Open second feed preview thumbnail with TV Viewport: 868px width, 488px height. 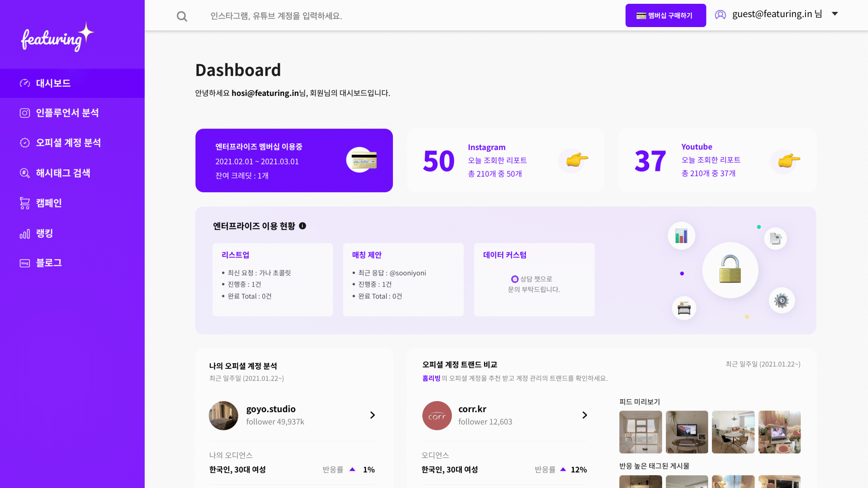click(687, 432)
